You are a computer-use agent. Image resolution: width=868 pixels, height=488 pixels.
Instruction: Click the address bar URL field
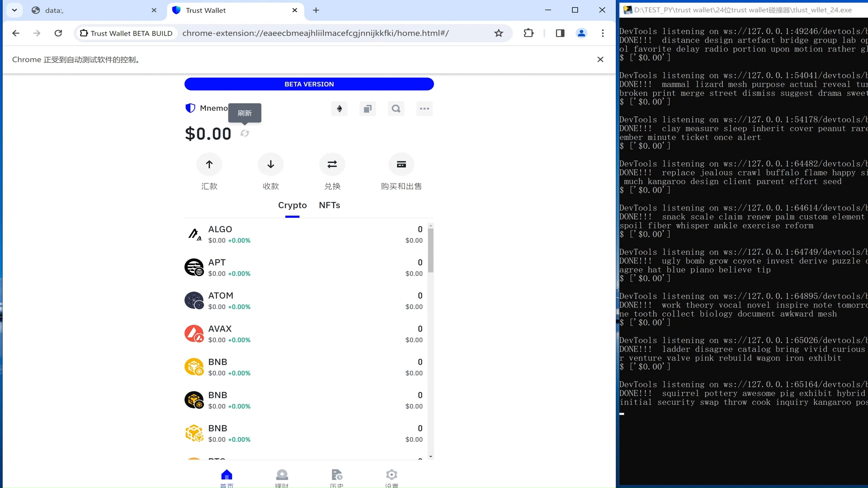[315, 33]
